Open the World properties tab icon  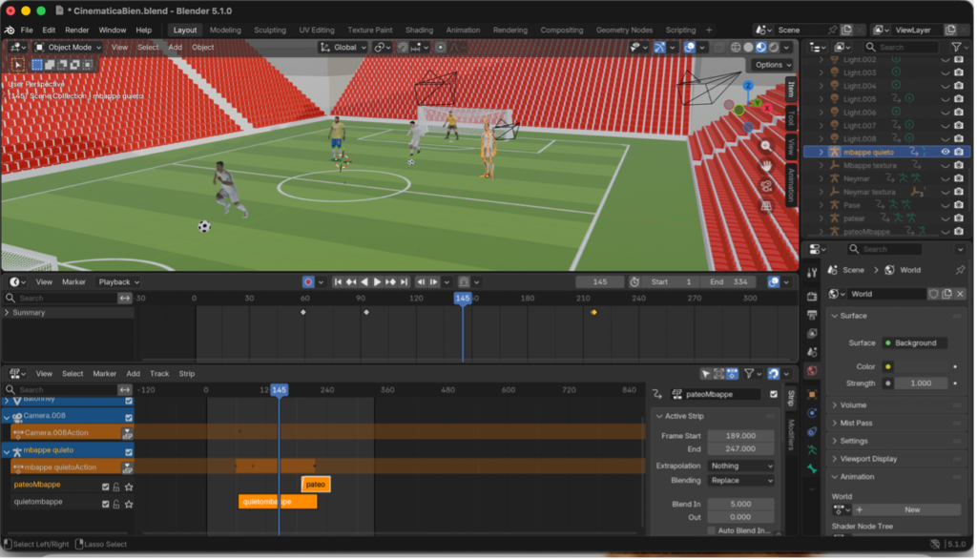point(812,370)
